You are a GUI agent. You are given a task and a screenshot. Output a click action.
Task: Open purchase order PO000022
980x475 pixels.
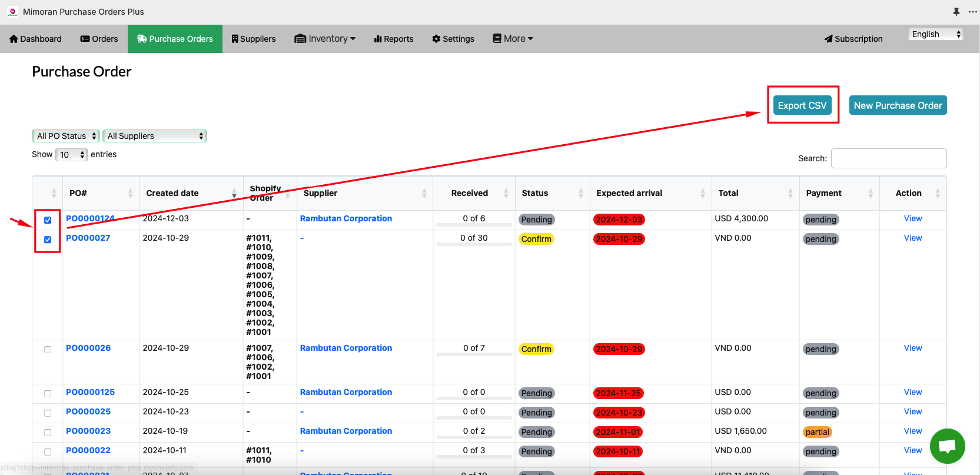click(88, 450)
